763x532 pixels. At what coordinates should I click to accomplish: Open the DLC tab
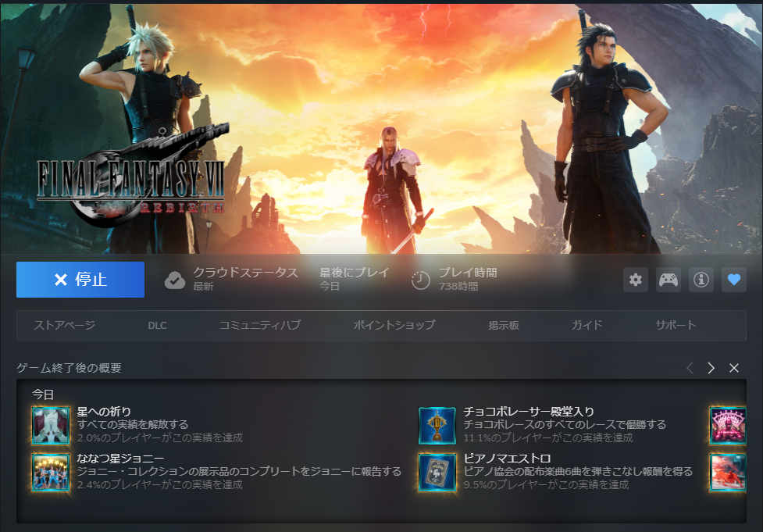click(157, 325)
